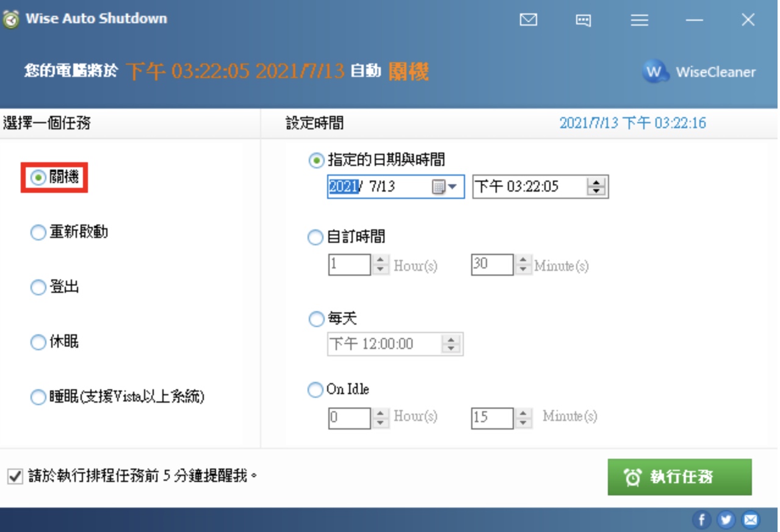
Task: Click the envelope contact icon in title bar
Action: tap(529, 20)
